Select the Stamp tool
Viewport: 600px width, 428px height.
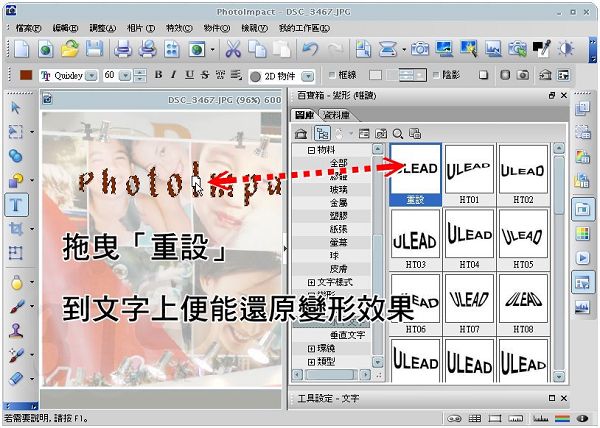tap(16, 330)
